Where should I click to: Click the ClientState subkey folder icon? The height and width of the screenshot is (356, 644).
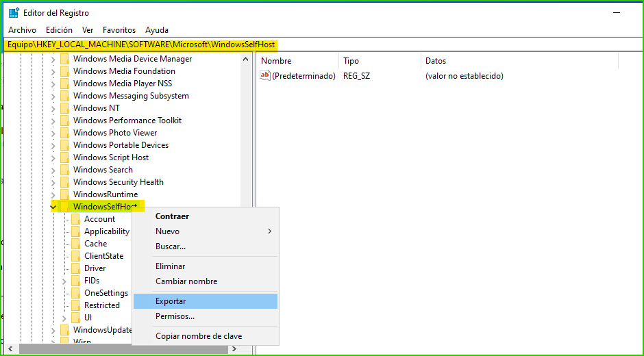point(75,256)
